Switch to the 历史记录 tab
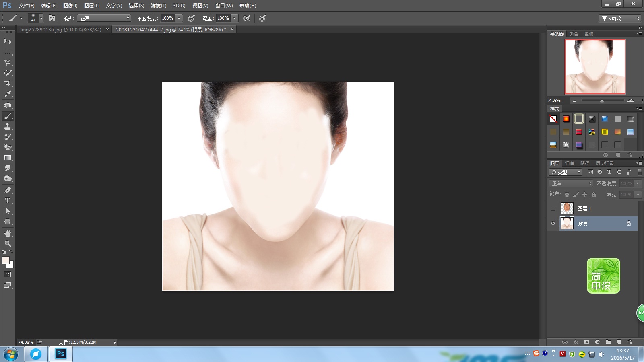Image resolution: width=644 pixels, height=362 pixels. 605,163
